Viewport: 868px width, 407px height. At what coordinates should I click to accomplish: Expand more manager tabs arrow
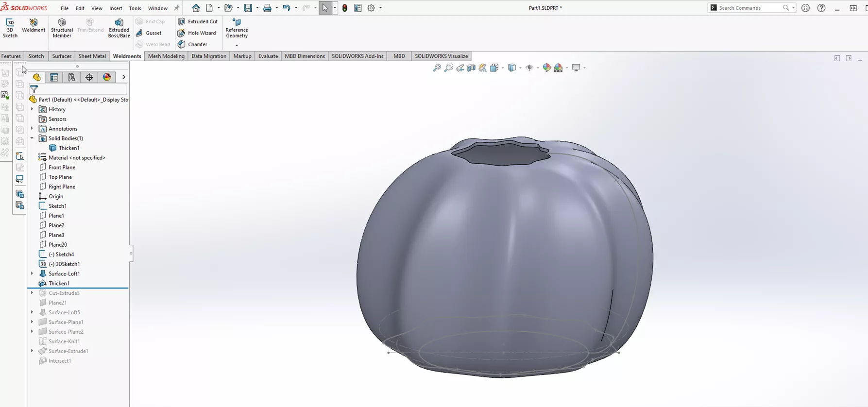click(124, 77)
